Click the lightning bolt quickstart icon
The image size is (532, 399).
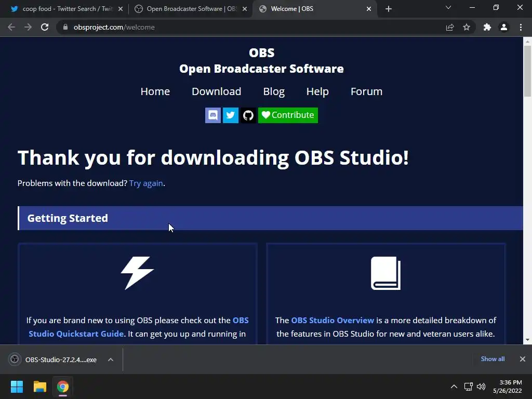pos(137,273)
